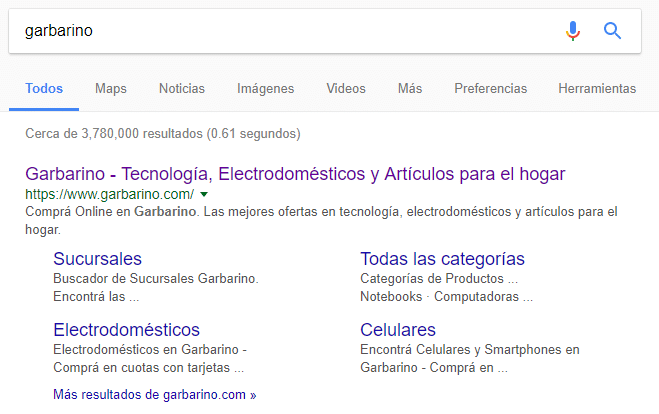
Task: Click the snippet text 'Buscador de Sucursales Garbarino.'
Action: point(156,279)
